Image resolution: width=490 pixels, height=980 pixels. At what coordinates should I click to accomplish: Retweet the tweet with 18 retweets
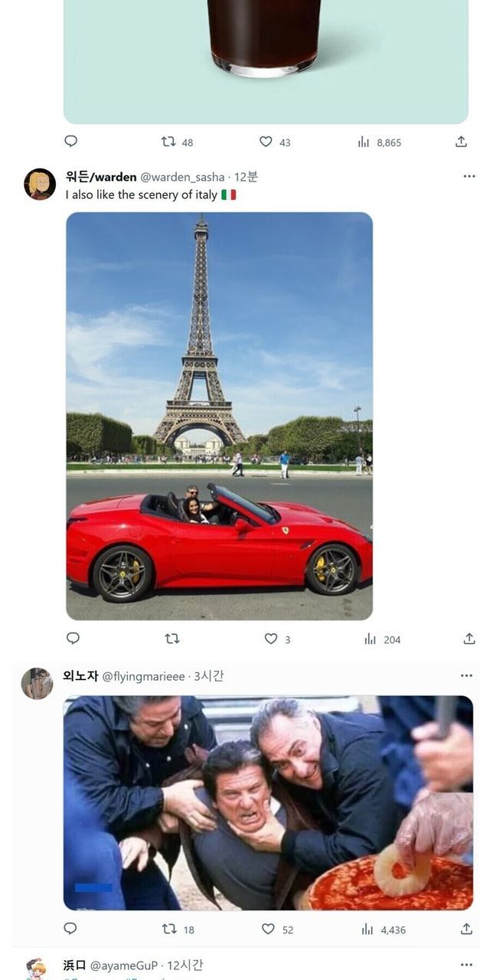coord(178,929)
